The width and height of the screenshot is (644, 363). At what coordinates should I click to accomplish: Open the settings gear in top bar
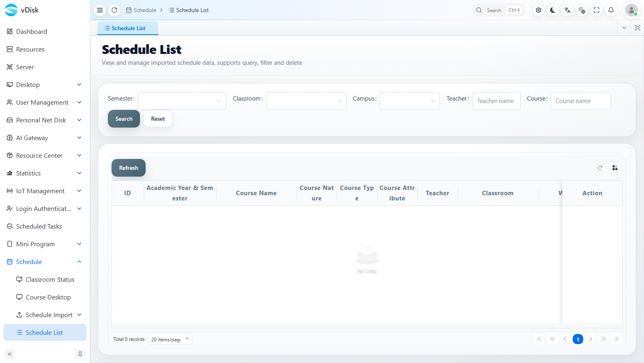(x=539, y=10)
